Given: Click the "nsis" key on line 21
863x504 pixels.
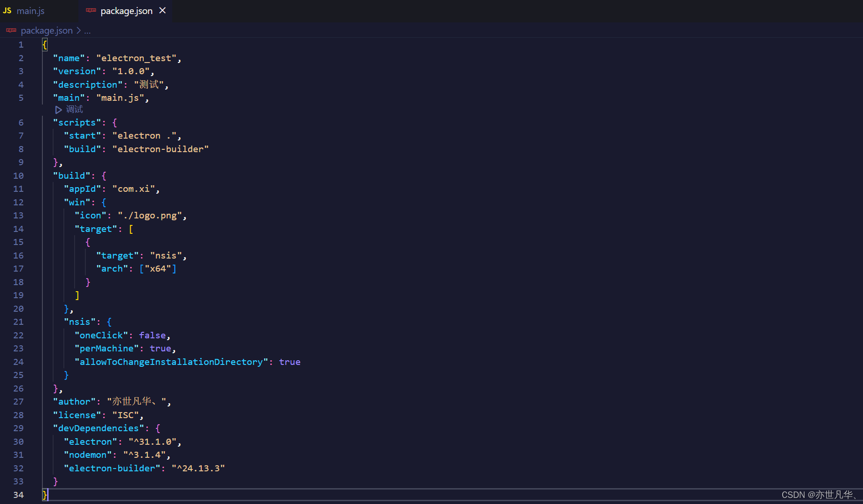Looking at the screenshot, I should click(x=80, y=322).
